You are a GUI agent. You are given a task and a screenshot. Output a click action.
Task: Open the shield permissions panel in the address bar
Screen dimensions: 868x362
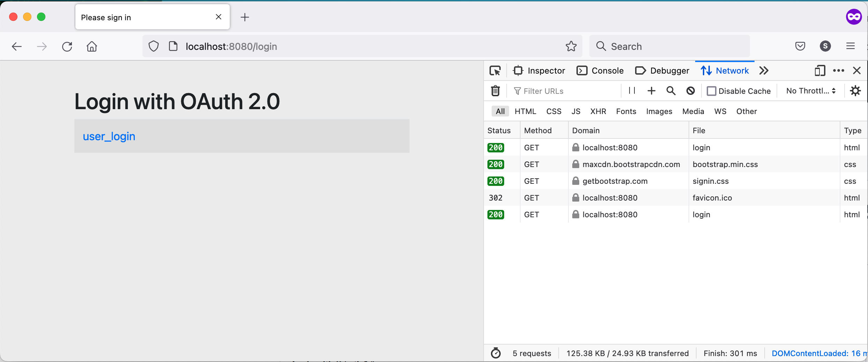pos(154,46)
